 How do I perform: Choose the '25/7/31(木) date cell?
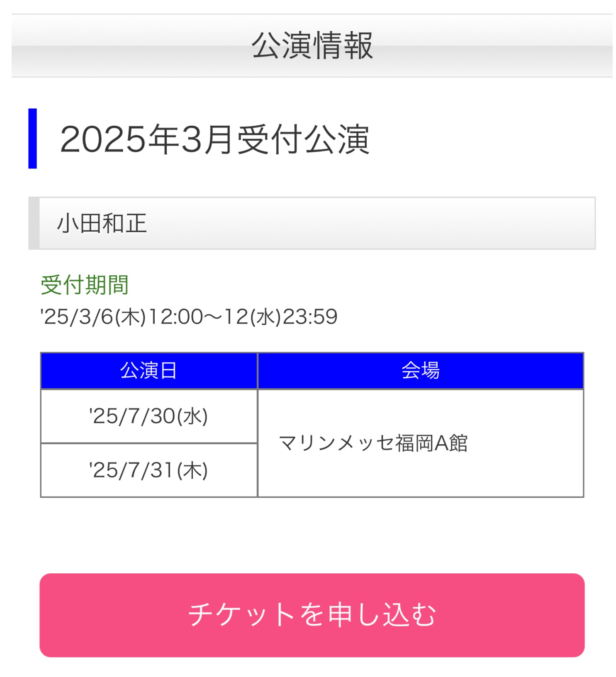tap(149, 470)
